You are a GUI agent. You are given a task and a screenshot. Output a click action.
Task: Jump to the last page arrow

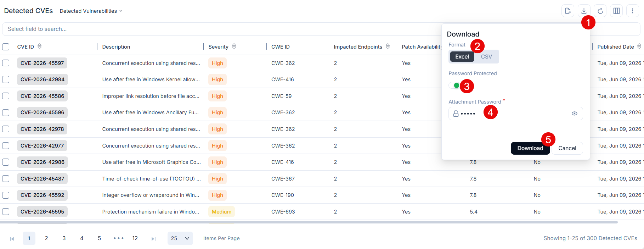(153, 239)
